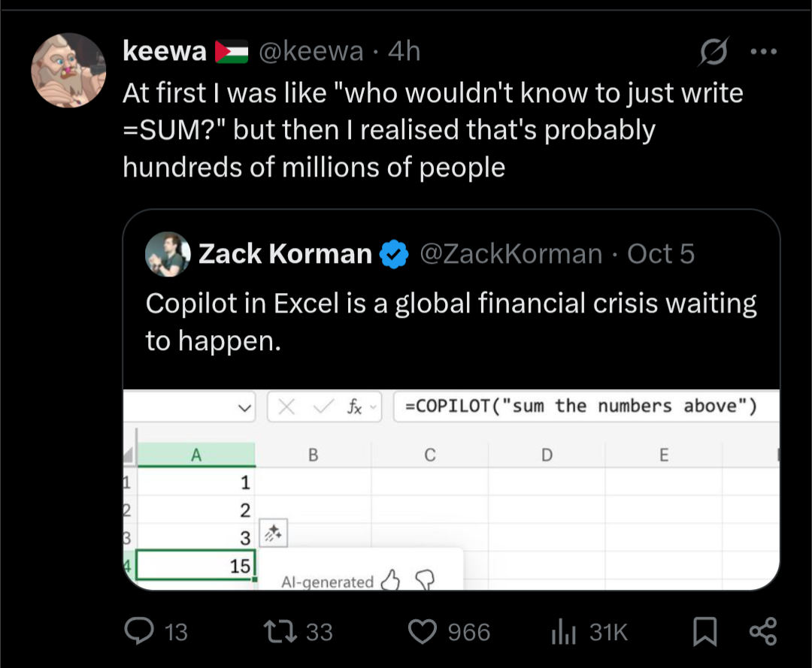Open Zack Korman's small avatar

click(168, 254)
